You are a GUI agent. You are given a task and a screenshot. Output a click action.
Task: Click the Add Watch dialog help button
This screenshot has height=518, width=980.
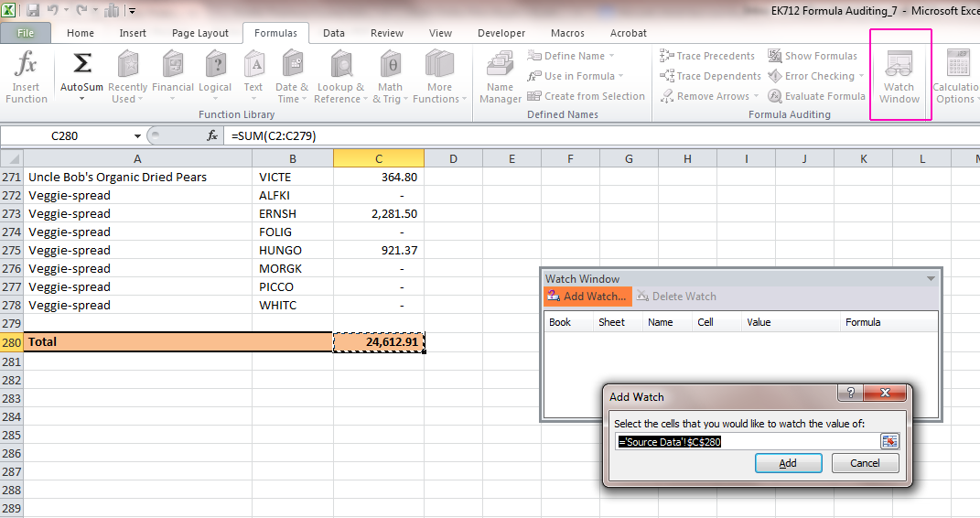tap(850, 393)
